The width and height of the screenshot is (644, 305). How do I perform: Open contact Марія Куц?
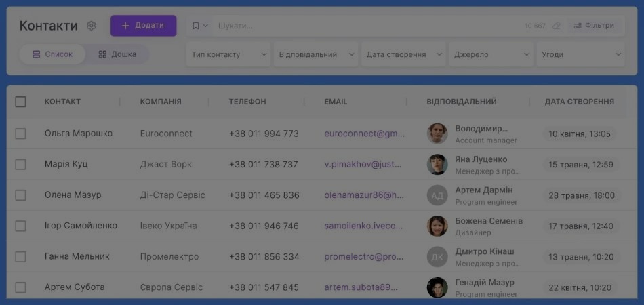click(66, 165)
